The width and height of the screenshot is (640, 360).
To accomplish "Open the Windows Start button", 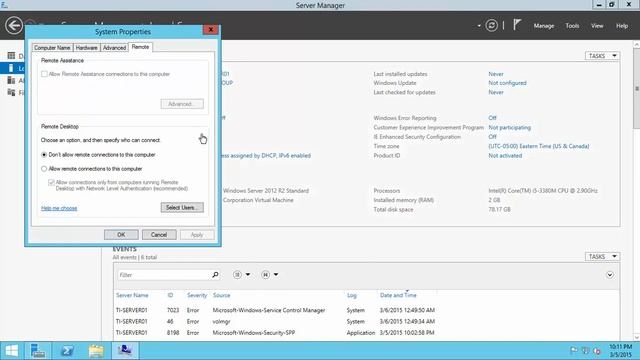I will tap(11, 351).
